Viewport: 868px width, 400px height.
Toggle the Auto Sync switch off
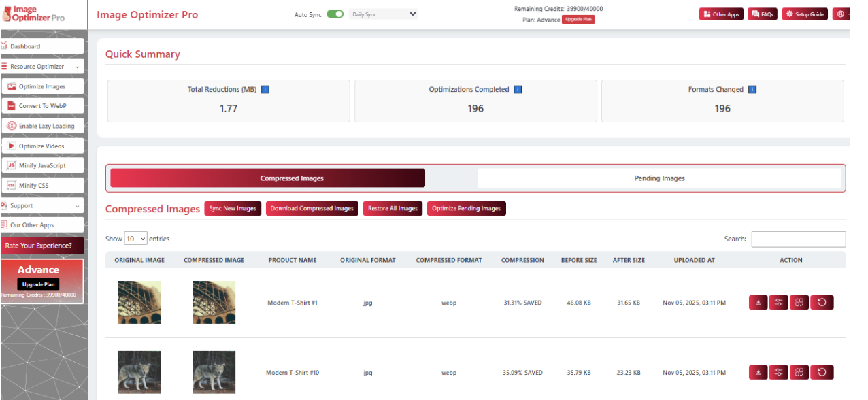point(335,14)
